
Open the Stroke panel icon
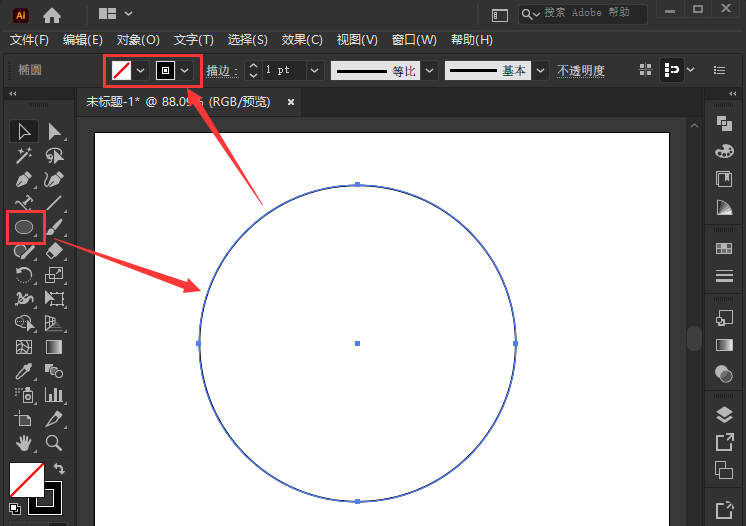click(724, 276)
